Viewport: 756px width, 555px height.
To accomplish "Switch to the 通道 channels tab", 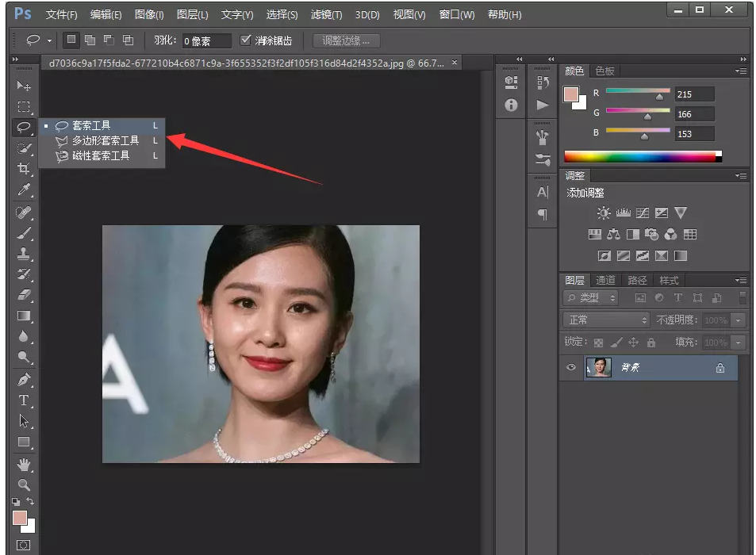I will pos(606,280).
